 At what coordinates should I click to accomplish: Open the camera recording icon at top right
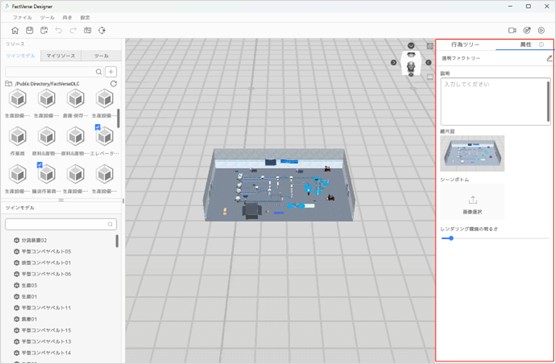512,30
